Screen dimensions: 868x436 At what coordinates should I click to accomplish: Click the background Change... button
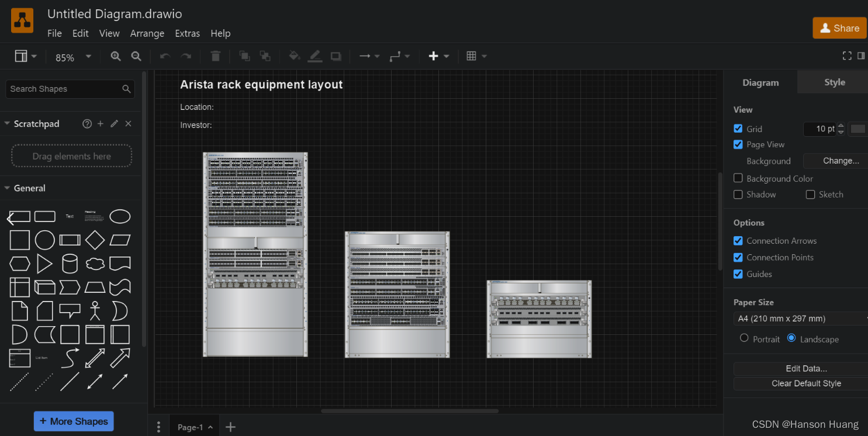(836, 161)
